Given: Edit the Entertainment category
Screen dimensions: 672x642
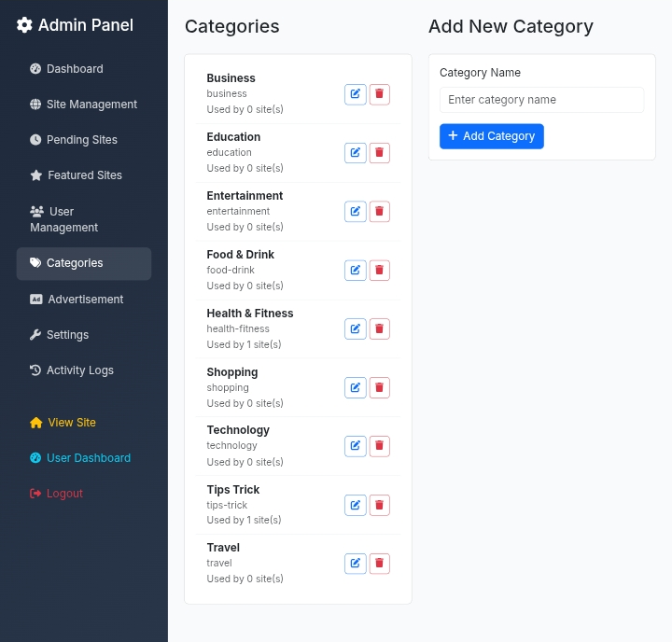Looking at the screenshot, I should (356, 211).
